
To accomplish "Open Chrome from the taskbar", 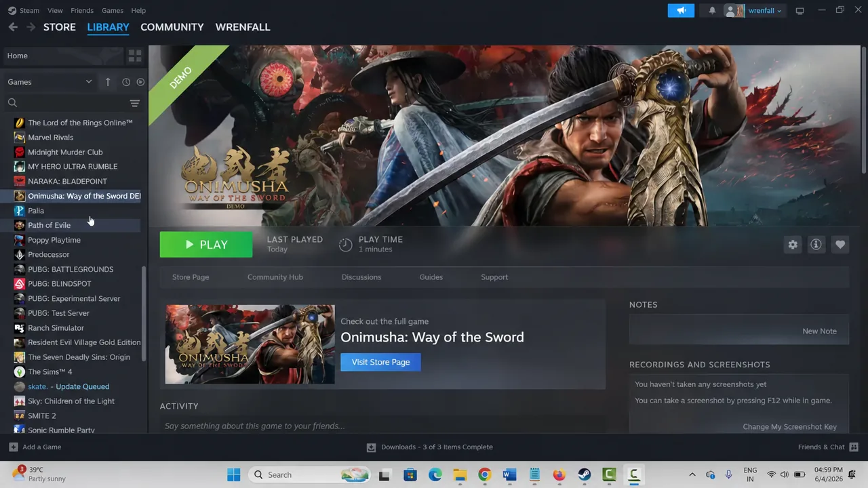I will coord(484,475).
